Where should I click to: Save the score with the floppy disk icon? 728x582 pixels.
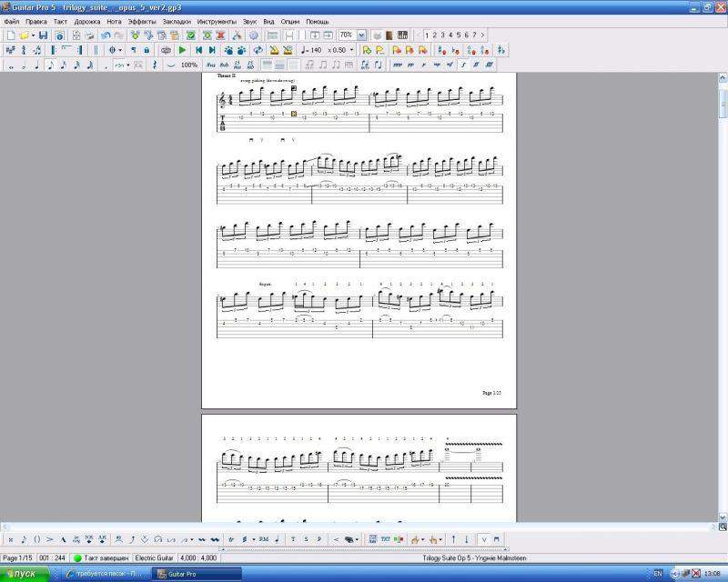click(x=43, y=35)
